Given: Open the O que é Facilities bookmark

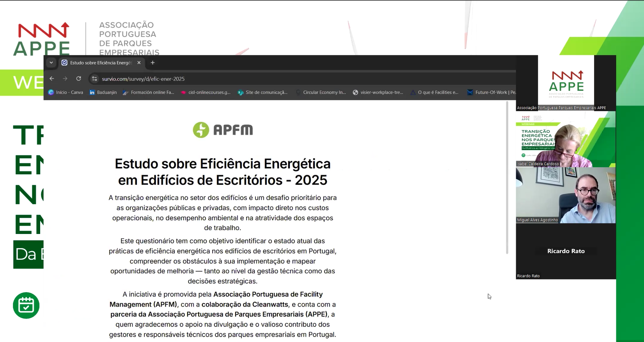Looking at the screenshot, I should tap(435, 92).
